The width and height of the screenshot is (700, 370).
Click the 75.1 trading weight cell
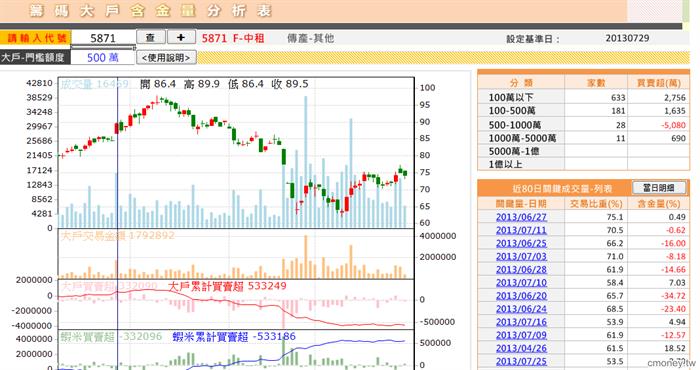click(x=615, y=217)
